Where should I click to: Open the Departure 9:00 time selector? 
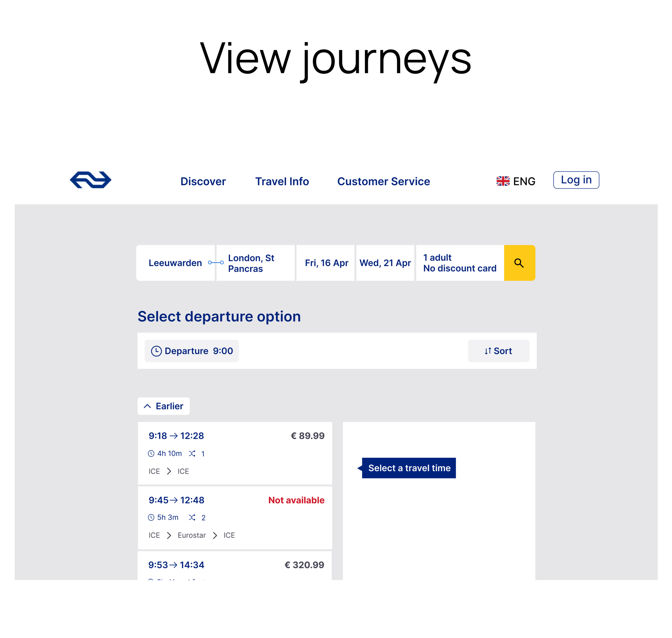pos(192,351)
